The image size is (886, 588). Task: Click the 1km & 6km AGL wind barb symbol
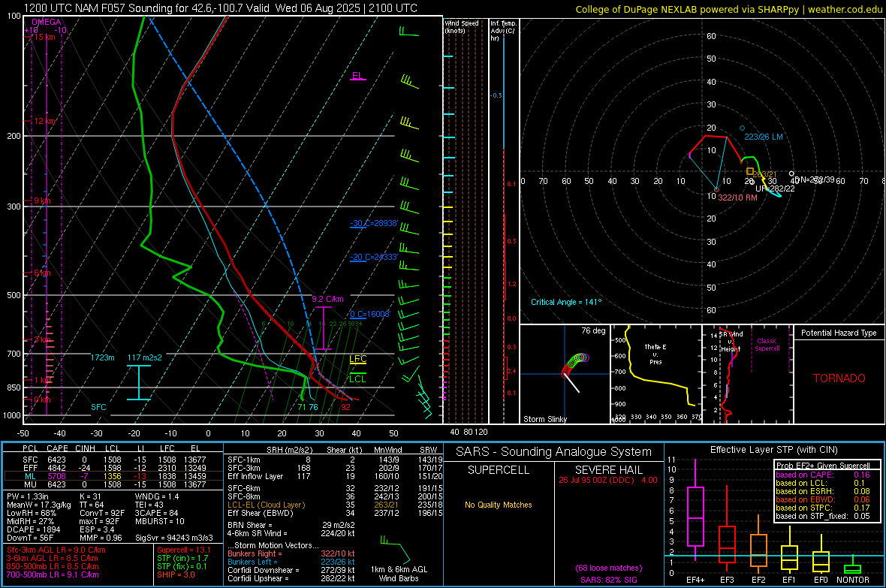click(x=395, y=549)
